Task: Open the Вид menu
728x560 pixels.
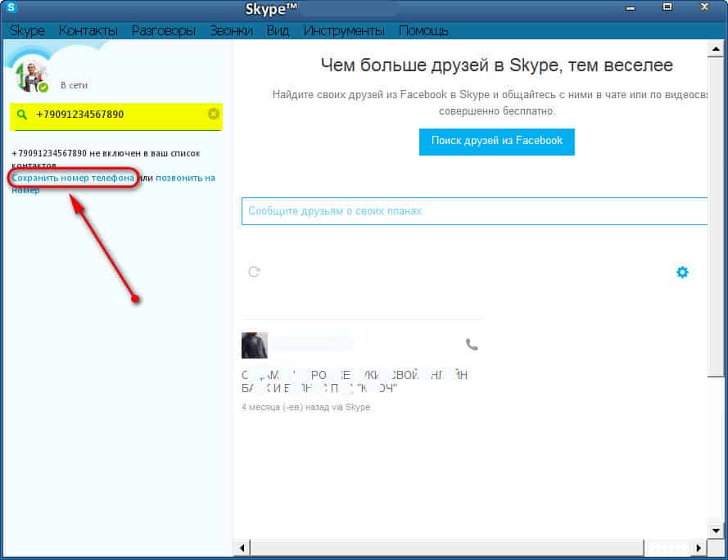Action: click(x=278, y=30)
